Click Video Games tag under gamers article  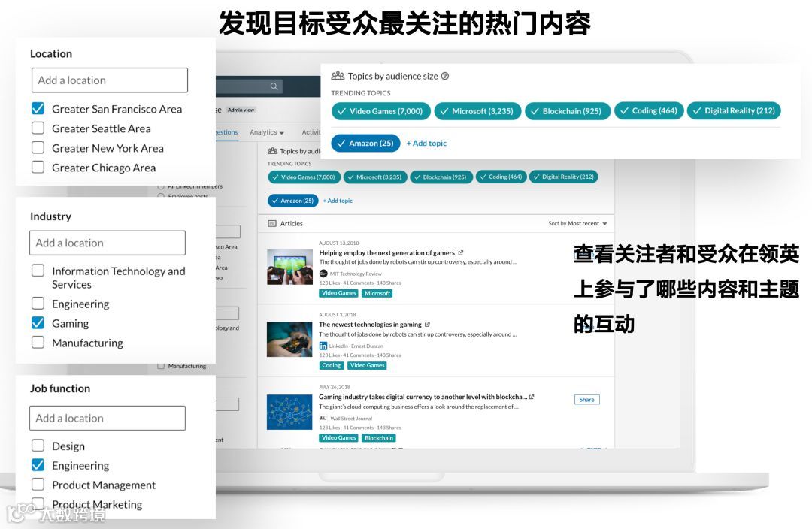click(x=338, y=293)
